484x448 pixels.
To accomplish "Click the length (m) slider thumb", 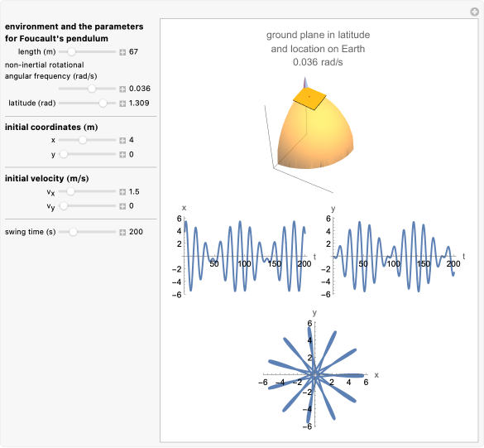I will pyautogui.click(x=71, y=52).
